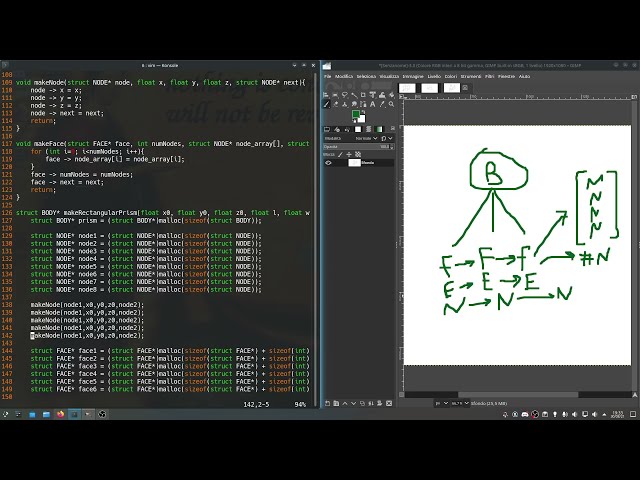Viewport: 640px width, 480px height.
Task: Select the Text tool in GIMP toolbox
Action: click(x=372, y=104)
